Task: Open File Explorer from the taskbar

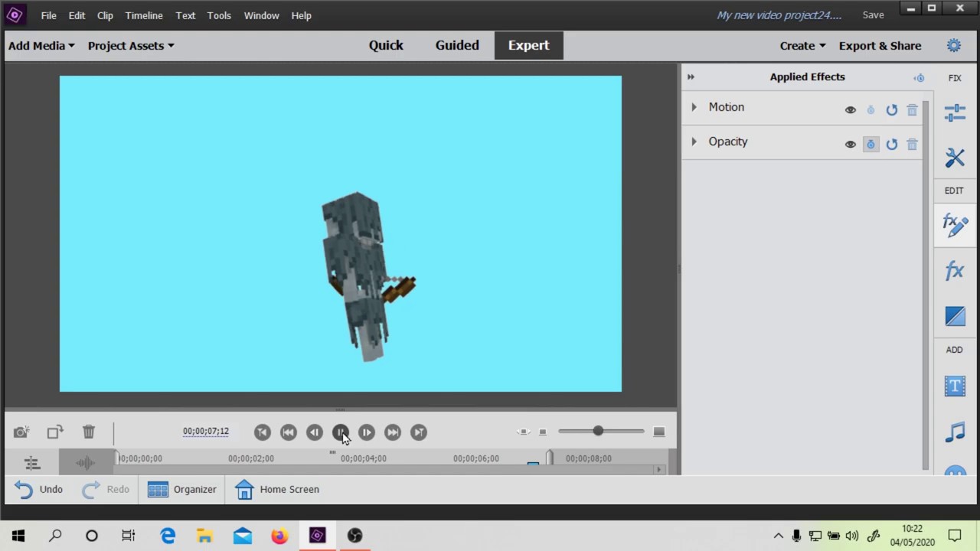Action: click(204, 536)
